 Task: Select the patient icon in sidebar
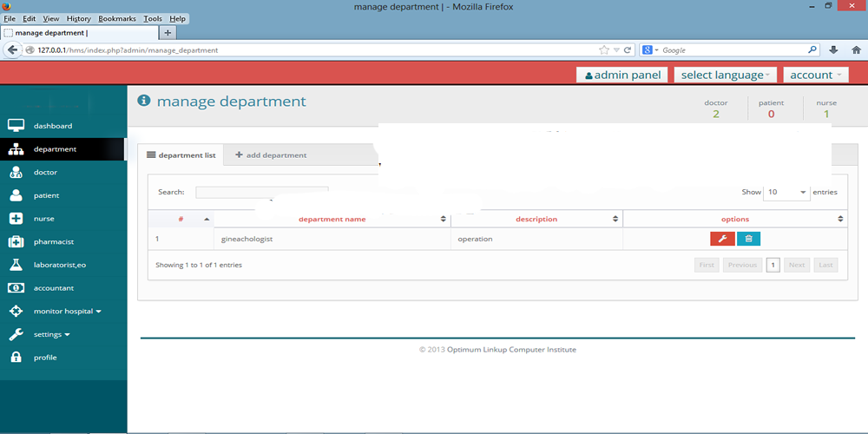tap(16, 195)
